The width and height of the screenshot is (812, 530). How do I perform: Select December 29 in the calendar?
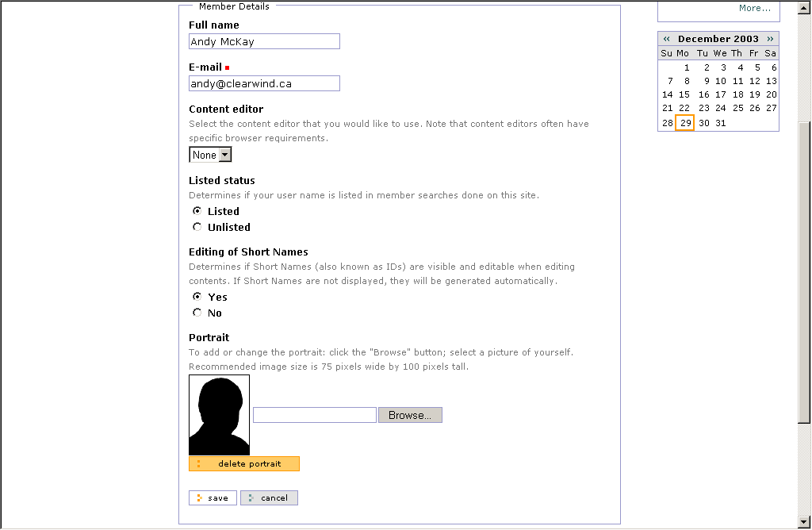pyautogui.click(x=685, y=123)
